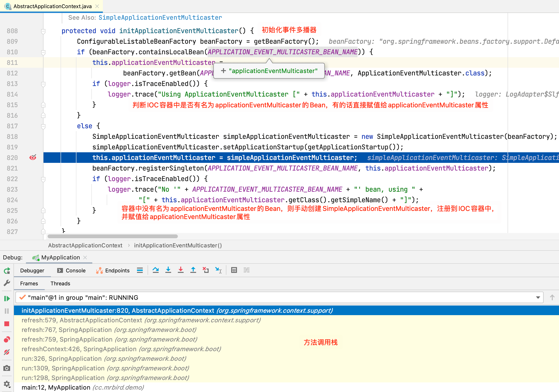Click the Run to Cursor icon

pyautogui.click(x=218, y=270)
